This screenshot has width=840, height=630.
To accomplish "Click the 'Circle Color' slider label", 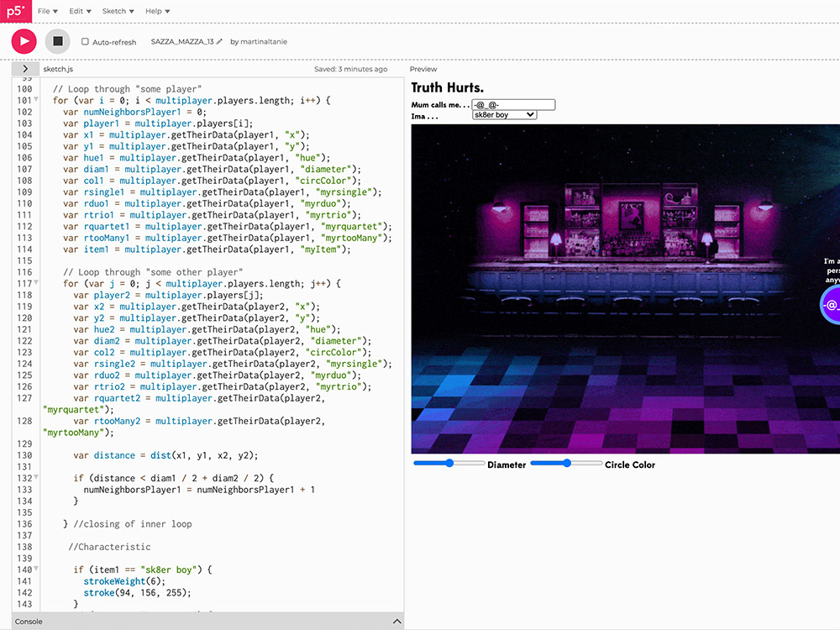I will (630, 465).
